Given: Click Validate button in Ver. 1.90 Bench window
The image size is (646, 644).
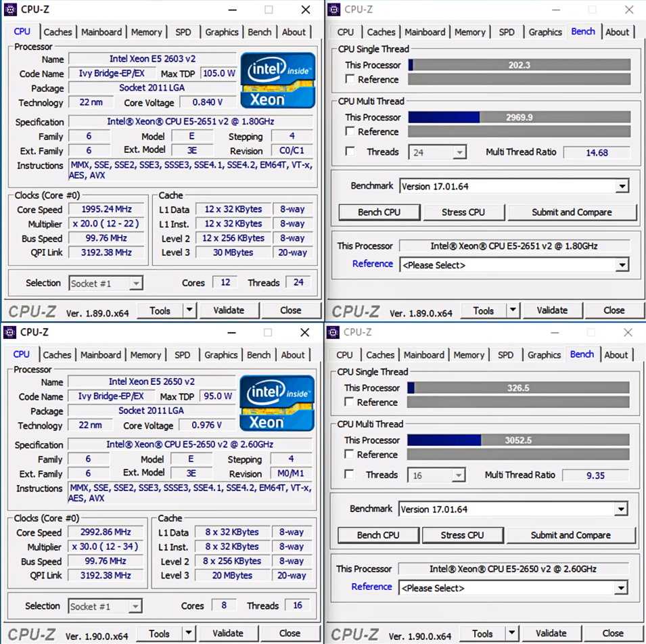Looking at the screenshot, I should [551, 633].
